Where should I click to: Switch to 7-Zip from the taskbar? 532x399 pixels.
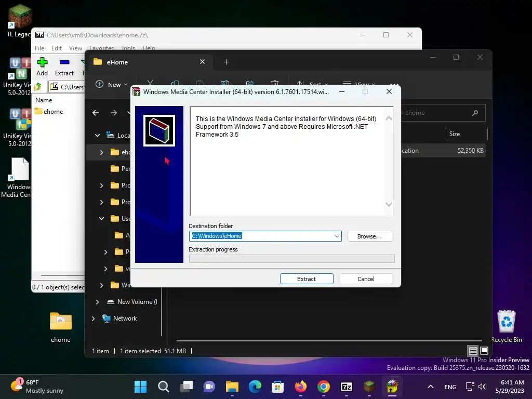(x=347, y=387)
